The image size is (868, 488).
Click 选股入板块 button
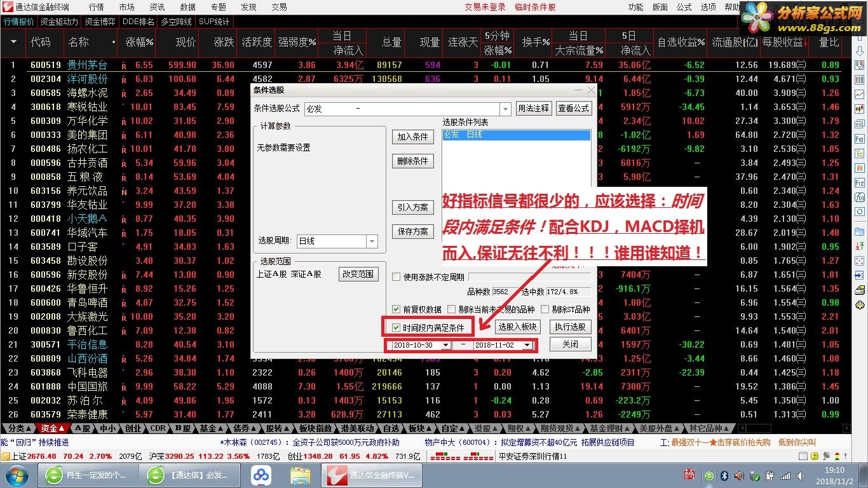pos(517,327)
